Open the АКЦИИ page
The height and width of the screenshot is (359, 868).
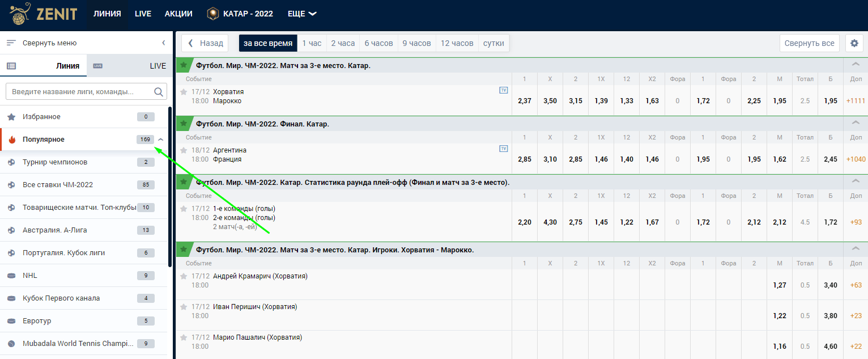pos(178,14)
